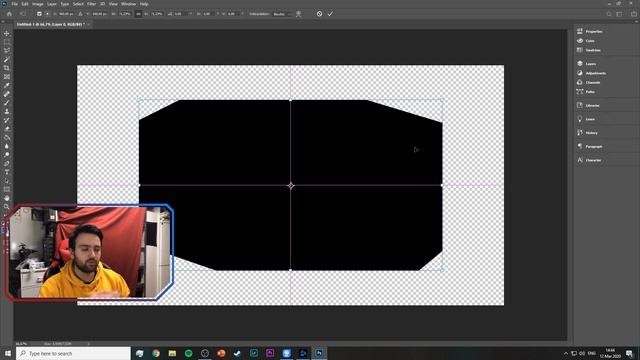The height and width of the screenshot is (360, 640).
Task: Select the Pen tool
Action: (7, 164)
